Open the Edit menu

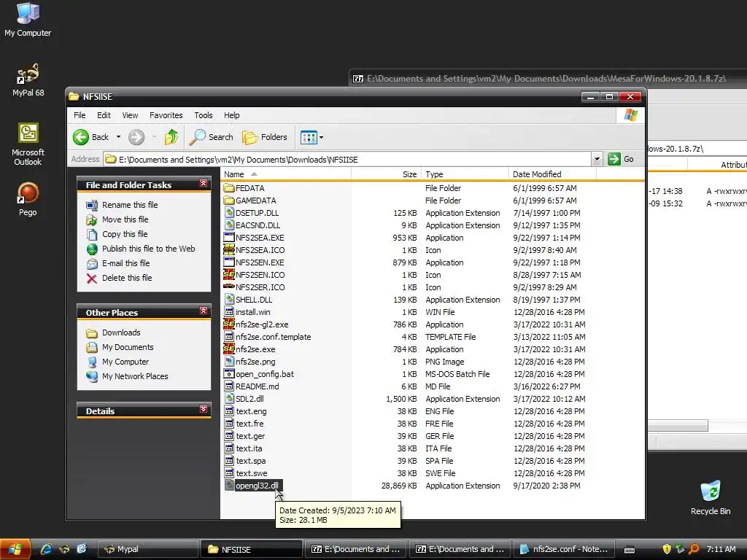coord(104,115)
